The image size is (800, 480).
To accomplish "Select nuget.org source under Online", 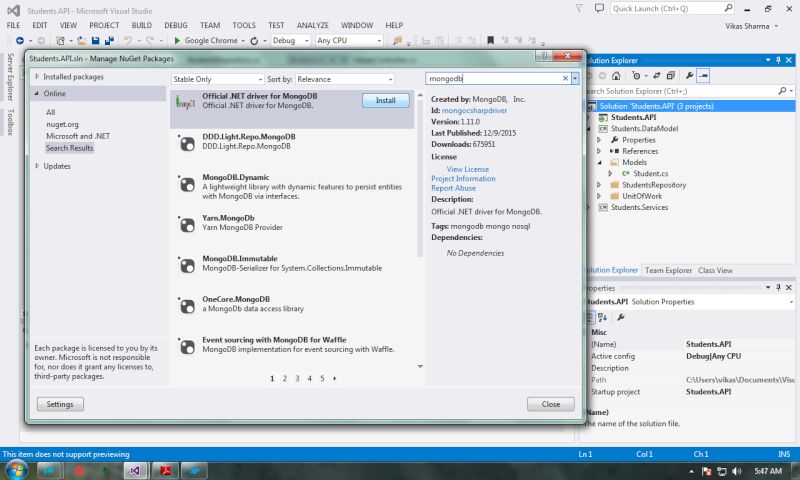I will tap(62, 124).
